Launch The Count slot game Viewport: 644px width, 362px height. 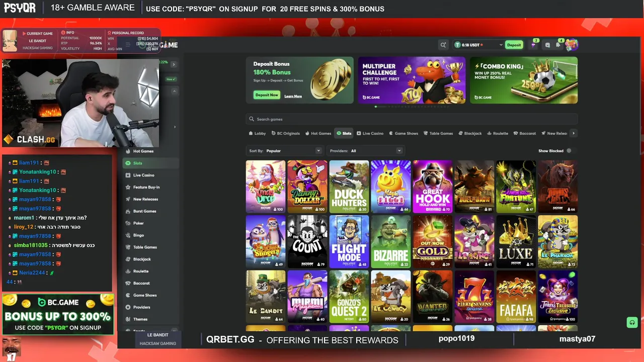(x=307, y=242)
